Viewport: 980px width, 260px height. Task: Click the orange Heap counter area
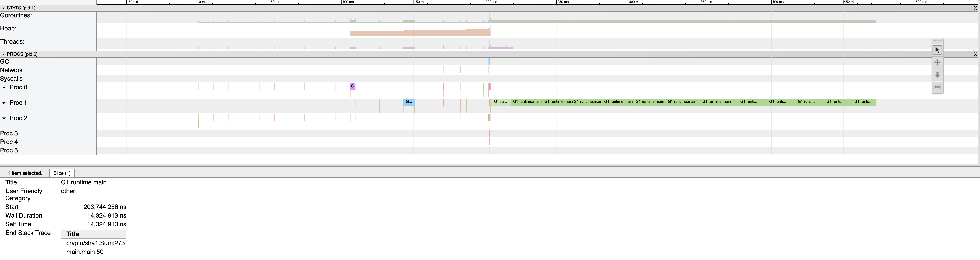pyautogui.click(x=419, y=33)
